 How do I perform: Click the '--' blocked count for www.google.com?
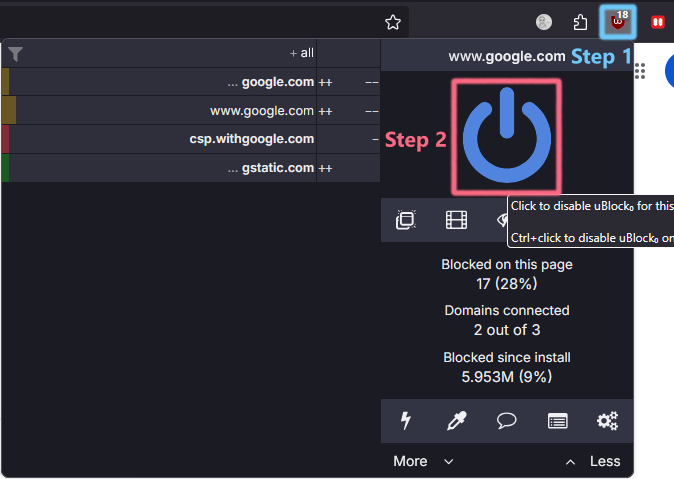[372, 111]
